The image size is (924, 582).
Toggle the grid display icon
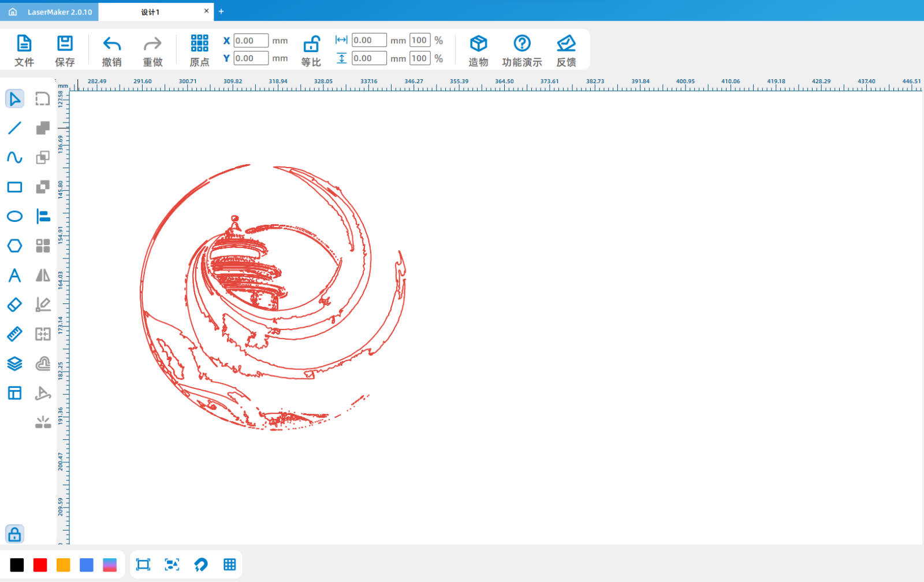pyautogui.click(x=229, y=565)
